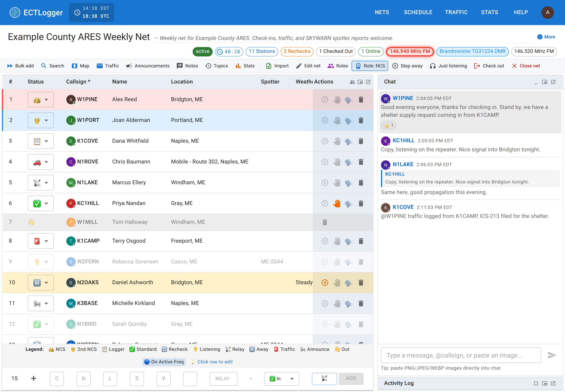Click the More info link
Image resolution: width=565 pixels, height=392 pixels.
pyautogui.click(x=546, y=37)
